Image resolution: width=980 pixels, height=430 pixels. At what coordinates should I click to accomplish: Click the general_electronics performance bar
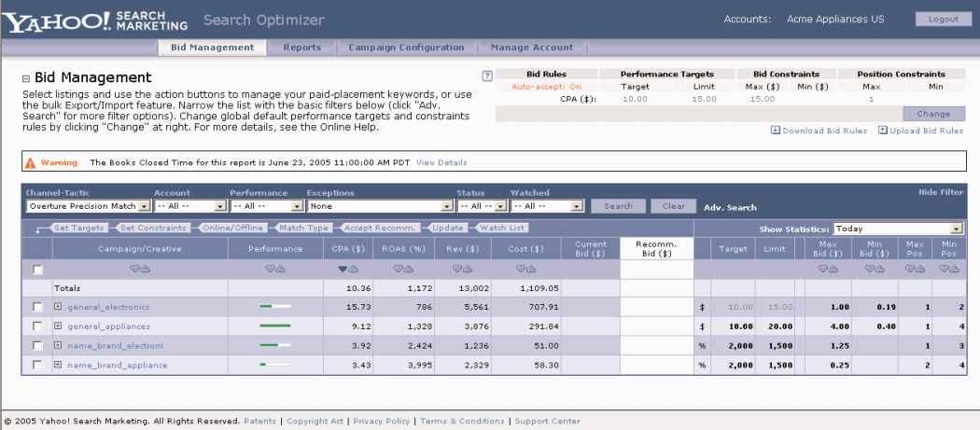pos(275,307)
